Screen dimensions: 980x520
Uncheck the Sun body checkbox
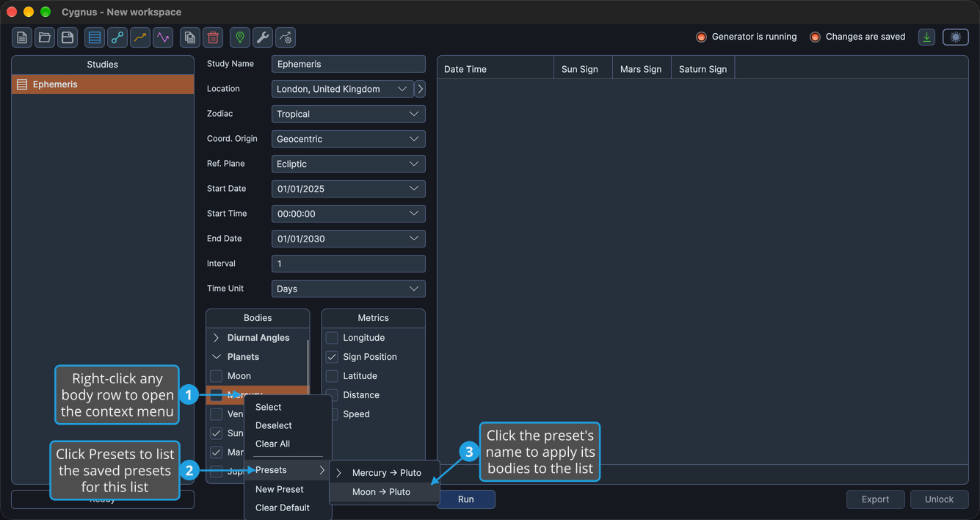(x=217, y=433)
